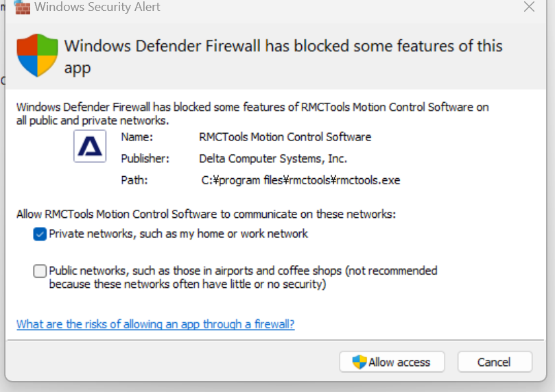555x392 pixels.
Task: Click the firewall brick wall title icon
Action: coord(22,7)
